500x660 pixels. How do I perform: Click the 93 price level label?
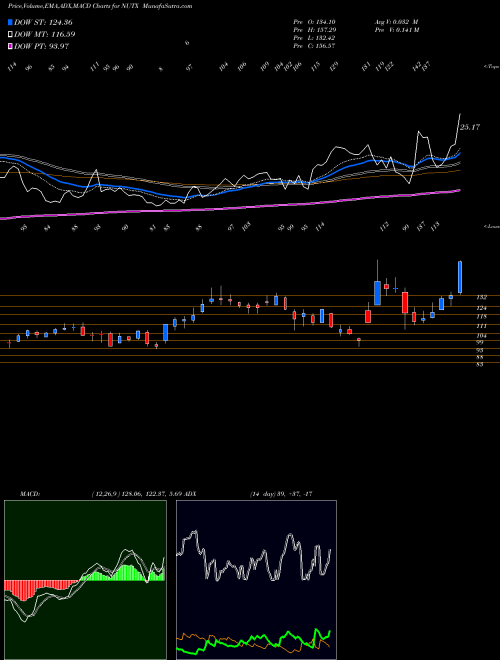[480, 350]
